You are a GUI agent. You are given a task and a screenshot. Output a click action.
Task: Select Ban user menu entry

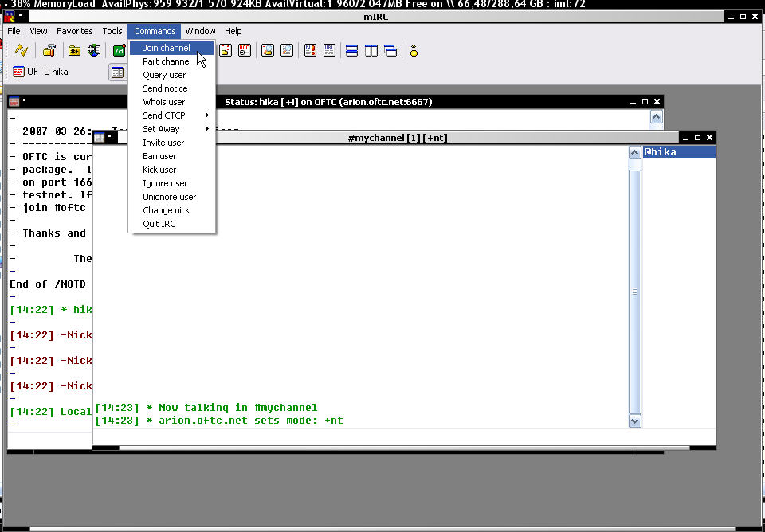coord(171,156)
